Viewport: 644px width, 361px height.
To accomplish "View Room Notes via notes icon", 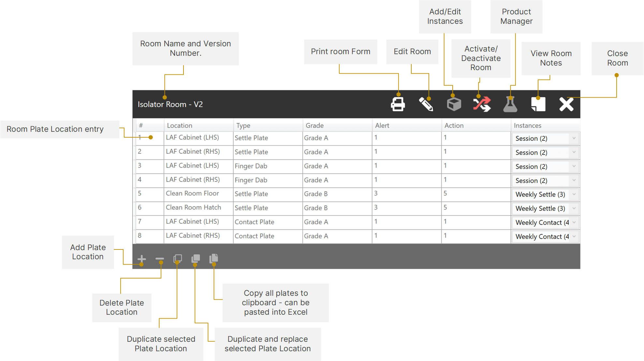I will (x=538, y=104).
